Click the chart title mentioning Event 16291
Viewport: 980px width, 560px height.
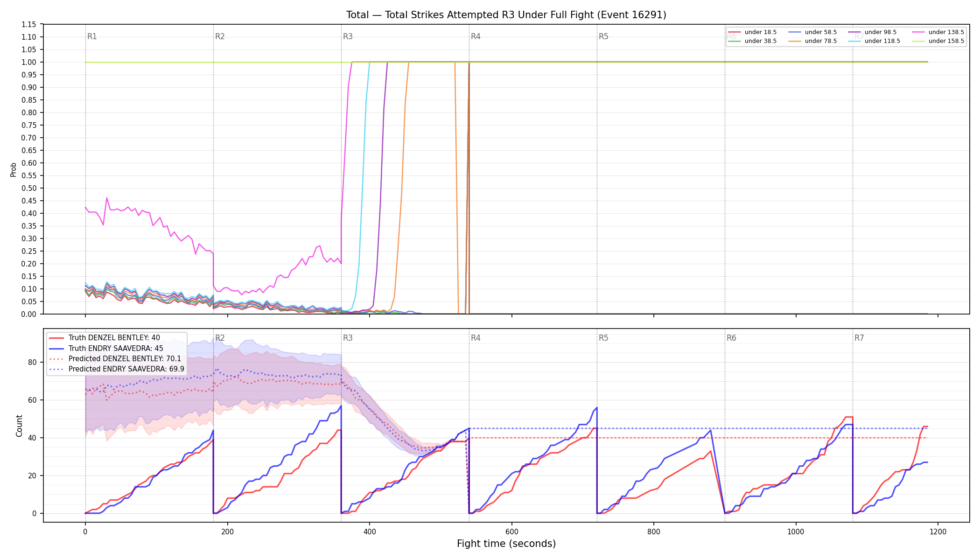[506, 15]
